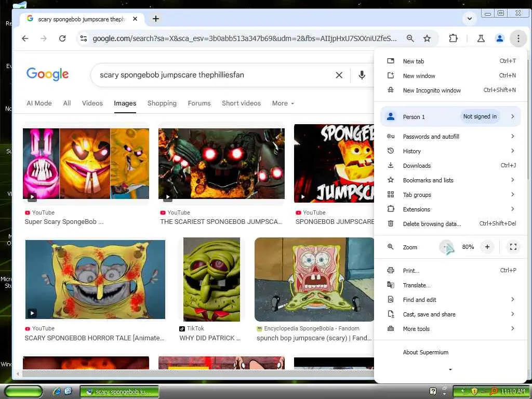Image resolution: width=532 pixels, height=399 pixels.
Task: Close the scary spongebob jumpscare tab
Action: [x=135, y=19]
